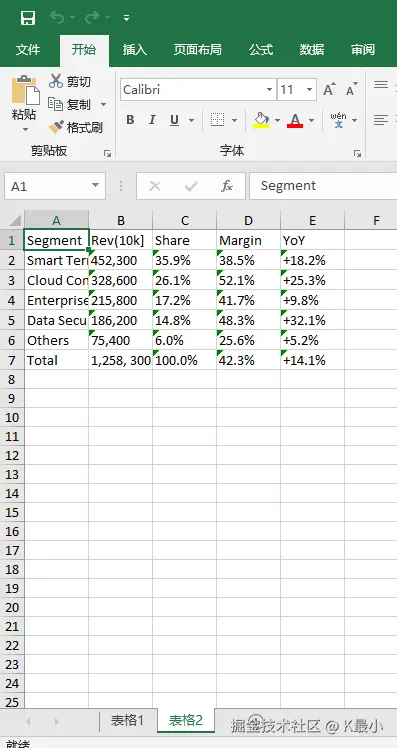
Task: Open the Name Box dropdown arrow
Action: pos(95,186)
